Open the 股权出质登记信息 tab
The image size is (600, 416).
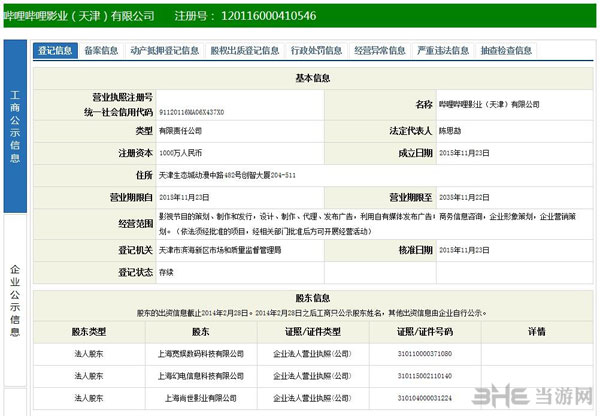tap(244, 50)
